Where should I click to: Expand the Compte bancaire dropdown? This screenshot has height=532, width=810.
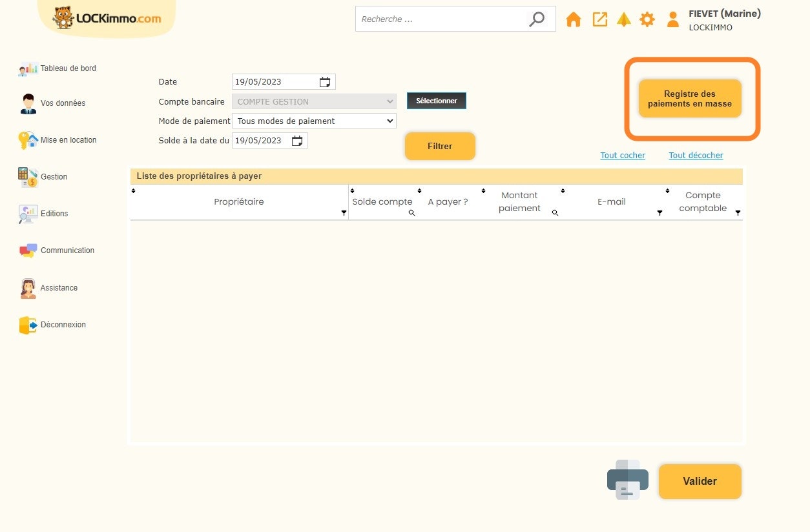pos(314,101)
